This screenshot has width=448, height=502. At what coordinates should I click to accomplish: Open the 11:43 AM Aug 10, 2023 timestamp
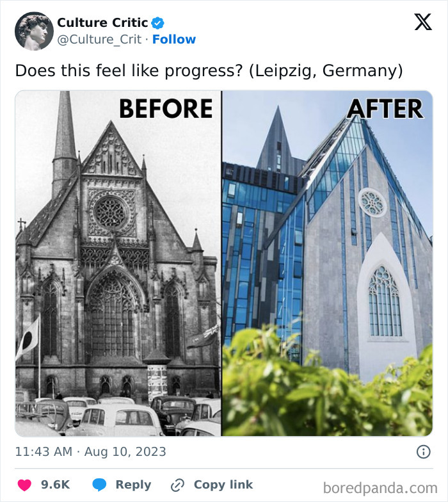click(90, 452)
